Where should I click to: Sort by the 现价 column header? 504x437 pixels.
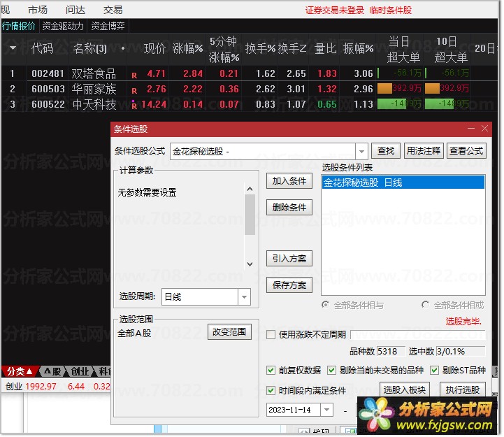[154, 48]
